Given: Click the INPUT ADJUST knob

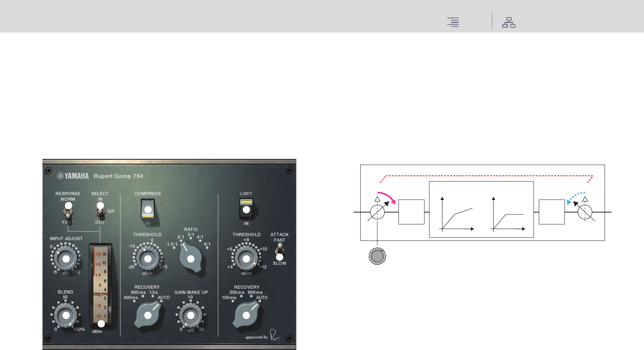Looking at the screenshot, I should click(66, 259).
